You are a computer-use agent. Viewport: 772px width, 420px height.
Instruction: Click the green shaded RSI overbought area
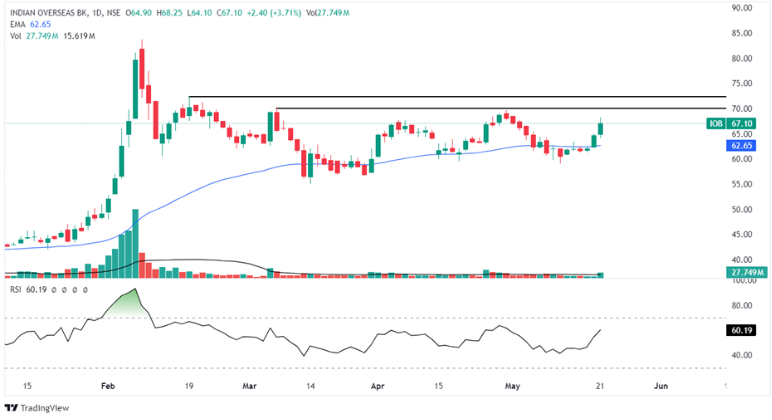tap(127, 305)
